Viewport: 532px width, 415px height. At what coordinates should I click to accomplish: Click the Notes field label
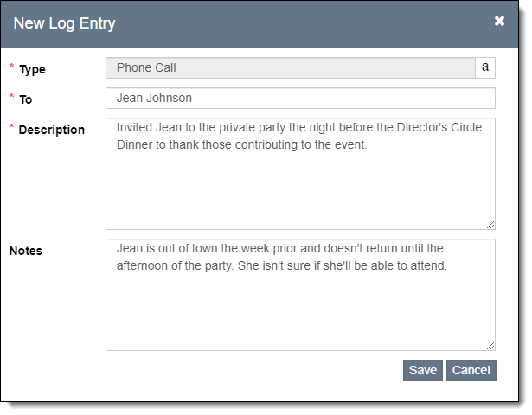click(x=25, y=251)
